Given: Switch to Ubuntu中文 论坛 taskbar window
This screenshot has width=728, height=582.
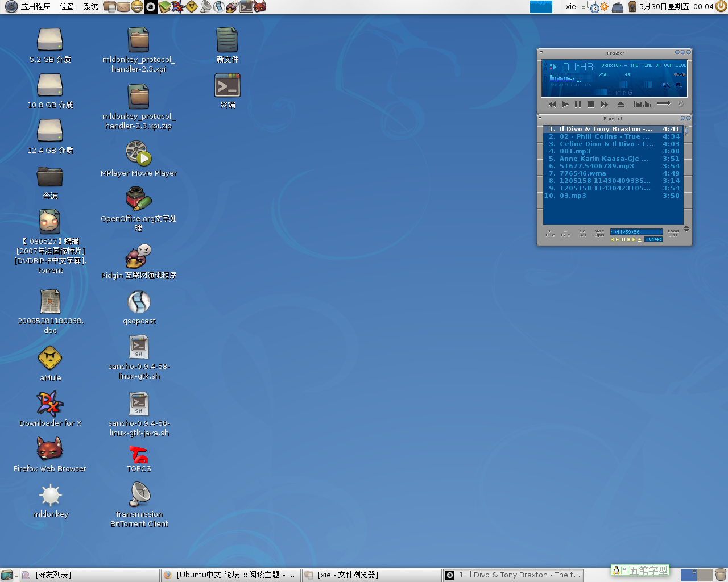Looking at the screenshot, I should (x=230, y=575).
